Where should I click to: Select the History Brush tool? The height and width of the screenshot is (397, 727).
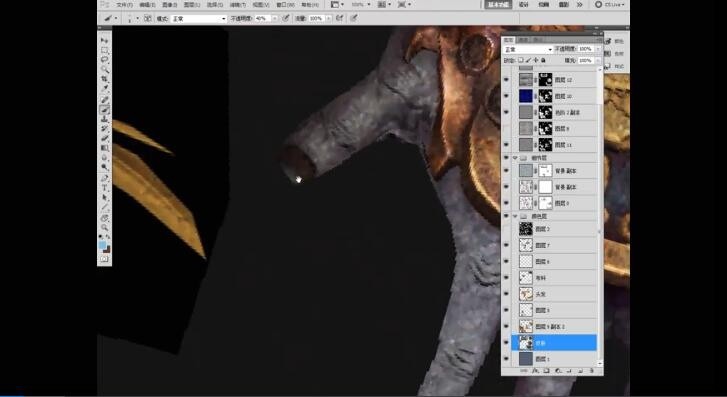tap(104, 129)
